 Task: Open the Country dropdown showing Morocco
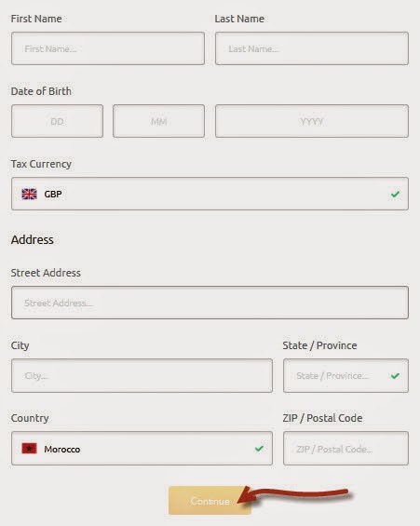click(x=142, y=449)
